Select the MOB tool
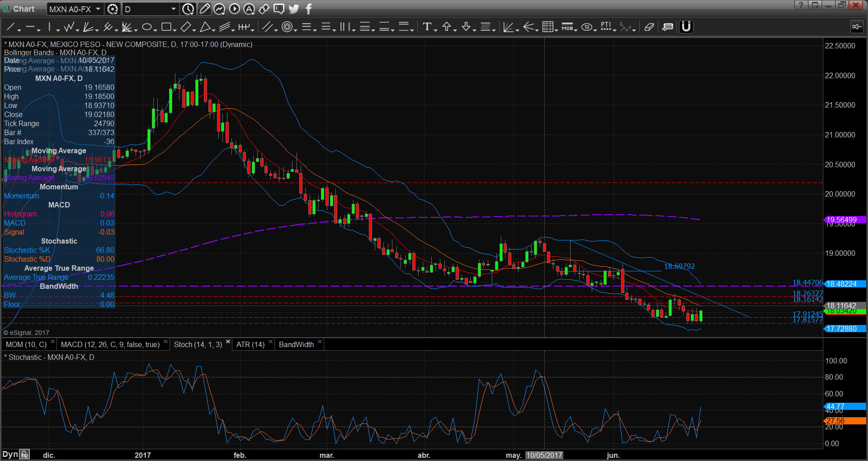Screen dimensions: 868x461 [567, 27]
